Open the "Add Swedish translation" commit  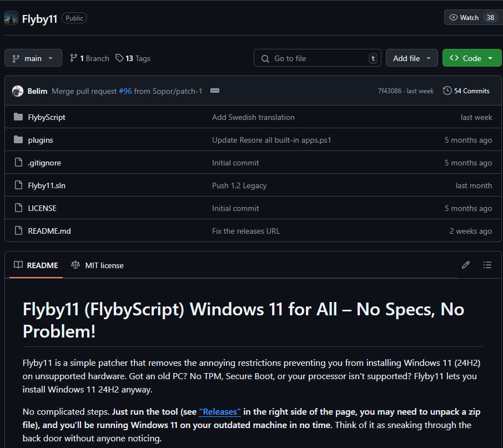(253, 117)
